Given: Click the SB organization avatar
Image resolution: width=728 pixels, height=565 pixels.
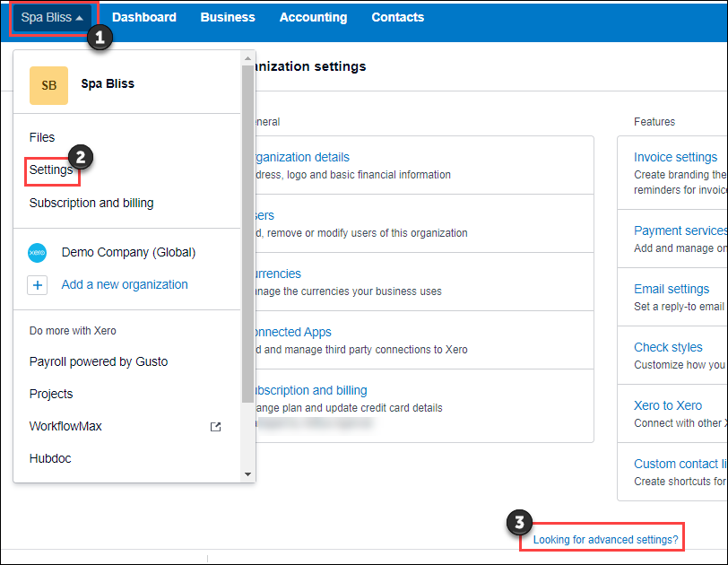Looking at the screenshot, I should pos(48,85).
